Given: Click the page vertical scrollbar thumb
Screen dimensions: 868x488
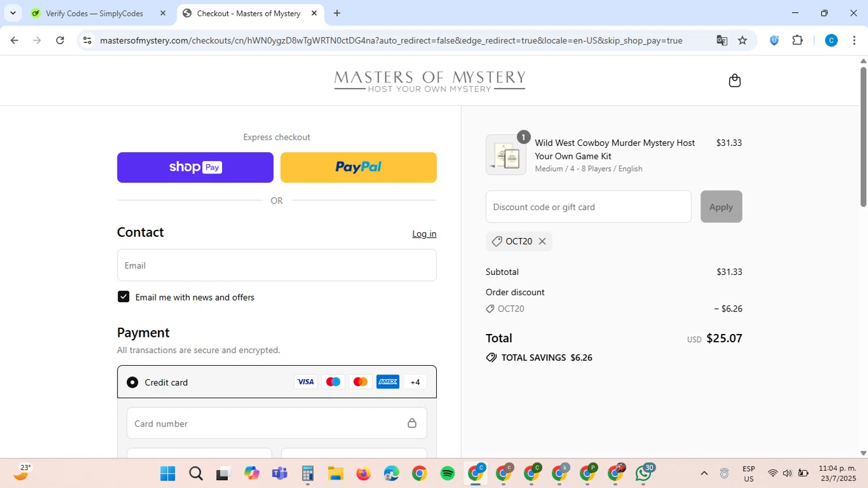Looking at the screenshot, I should [863, 137].
